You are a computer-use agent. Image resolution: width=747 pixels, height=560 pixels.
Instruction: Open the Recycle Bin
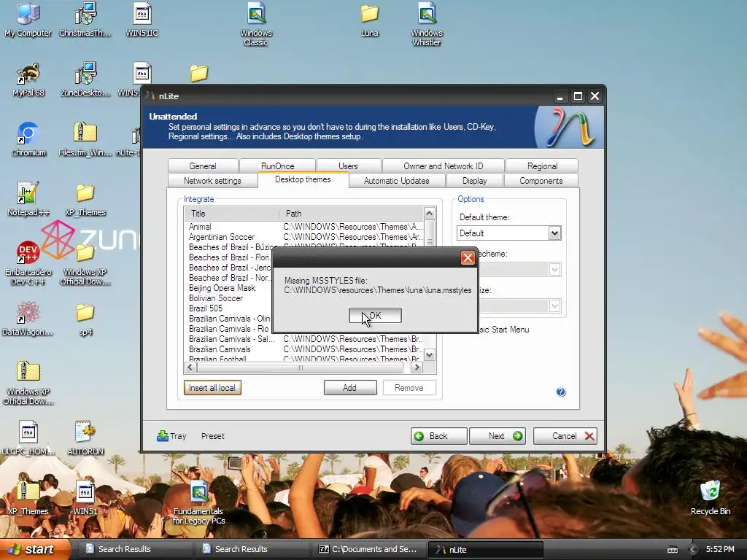[711, 498]
